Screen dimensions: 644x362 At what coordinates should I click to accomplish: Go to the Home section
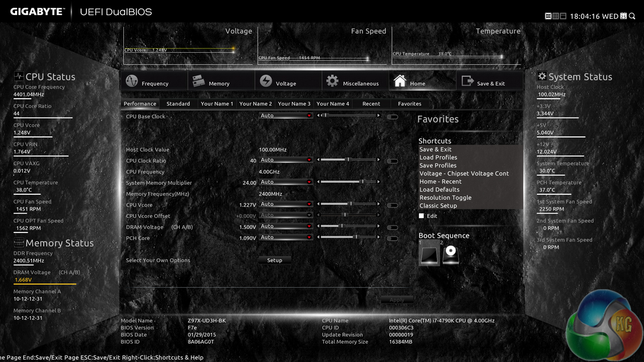[422, 81]
